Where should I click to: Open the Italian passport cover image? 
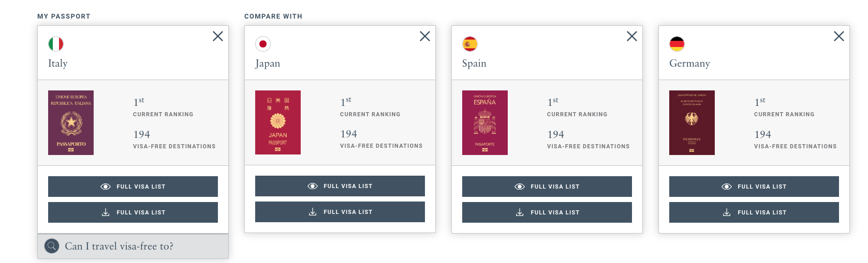point(71,123)
